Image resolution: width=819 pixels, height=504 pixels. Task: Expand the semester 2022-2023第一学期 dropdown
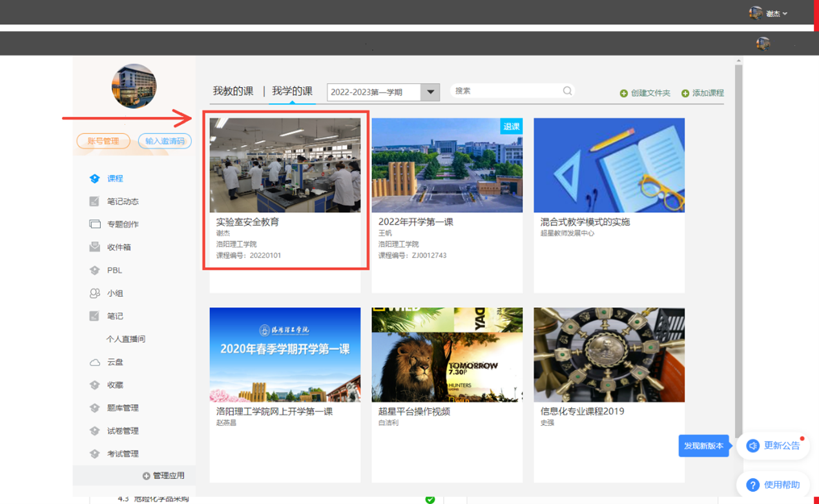coord(430,92)
